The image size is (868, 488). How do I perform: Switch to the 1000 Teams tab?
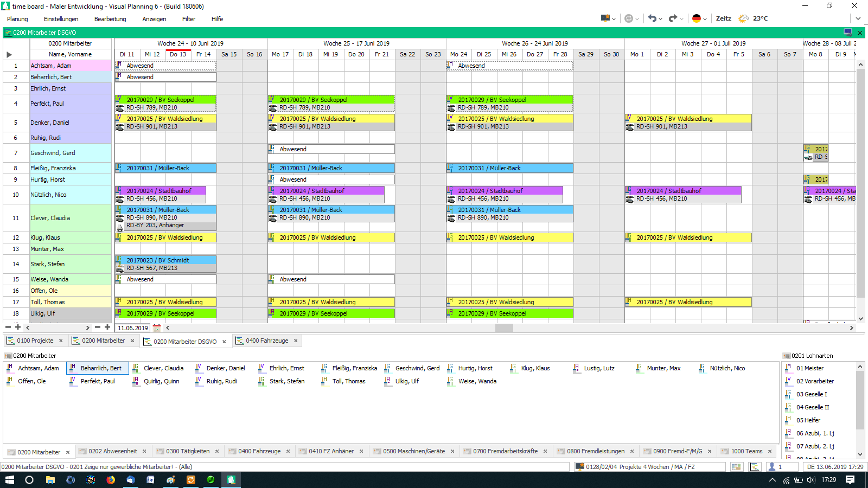pos(746,451)
